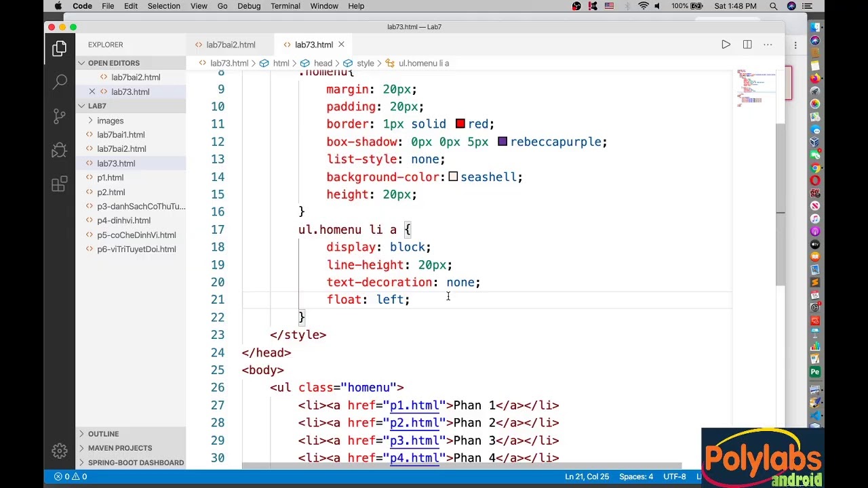Click the html file icon of lab7bai2.html tab

pyautogui.click(x=199, y=45)
